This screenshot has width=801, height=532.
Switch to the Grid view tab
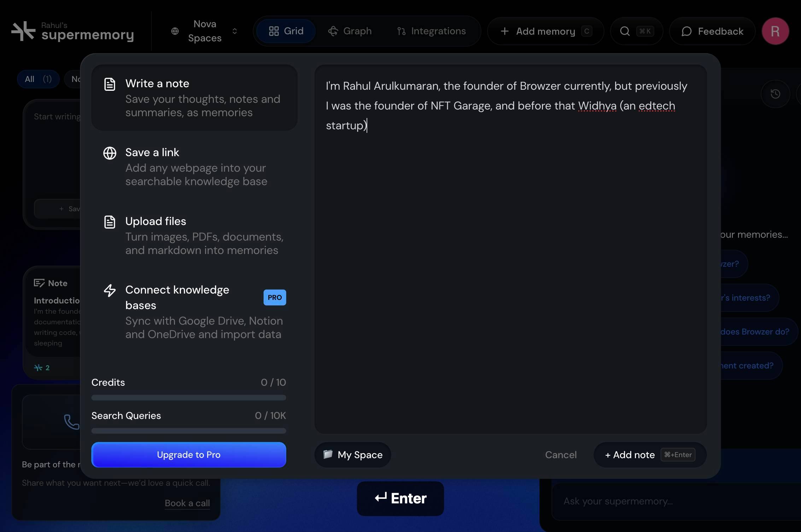coord(286,31)
